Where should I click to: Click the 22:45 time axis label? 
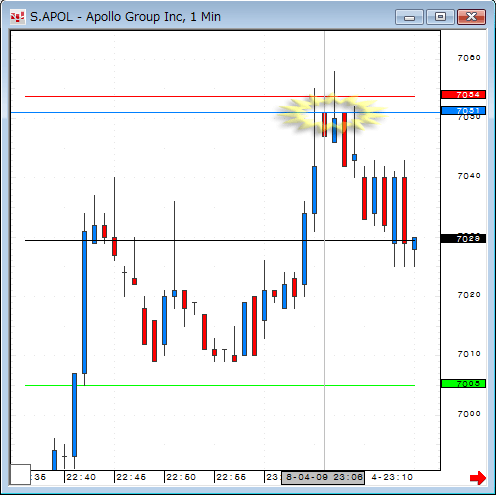[x=131, y=477]
